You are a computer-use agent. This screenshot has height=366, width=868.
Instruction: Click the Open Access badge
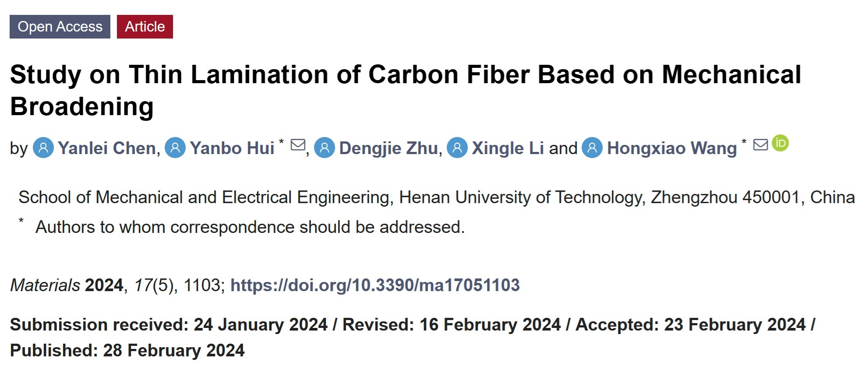pos(60,27)
